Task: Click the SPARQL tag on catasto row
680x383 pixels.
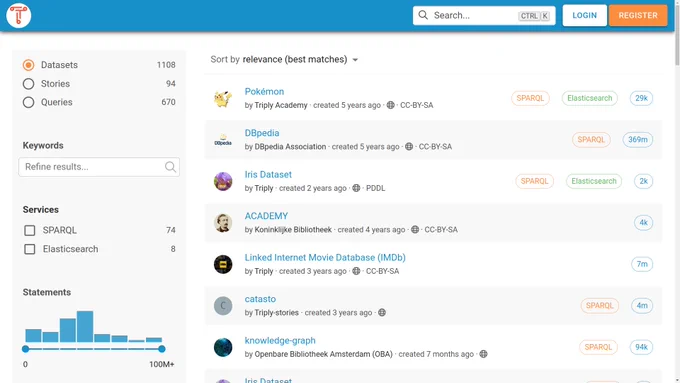Action: (x=599, y=306)
